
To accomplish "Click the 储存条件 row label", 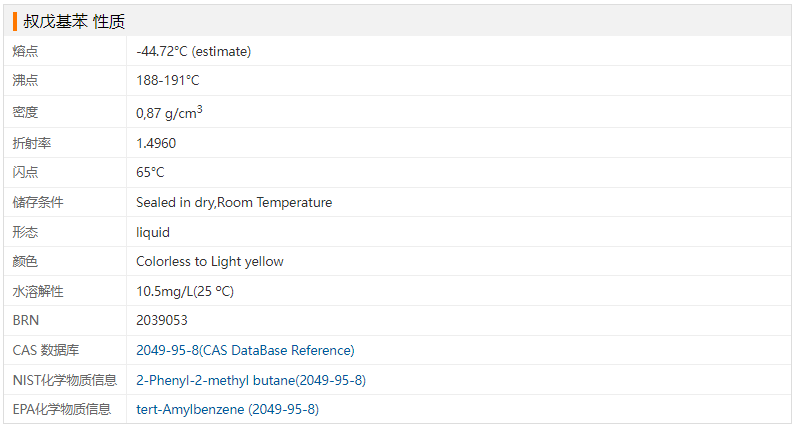I will tap(38, 202).
